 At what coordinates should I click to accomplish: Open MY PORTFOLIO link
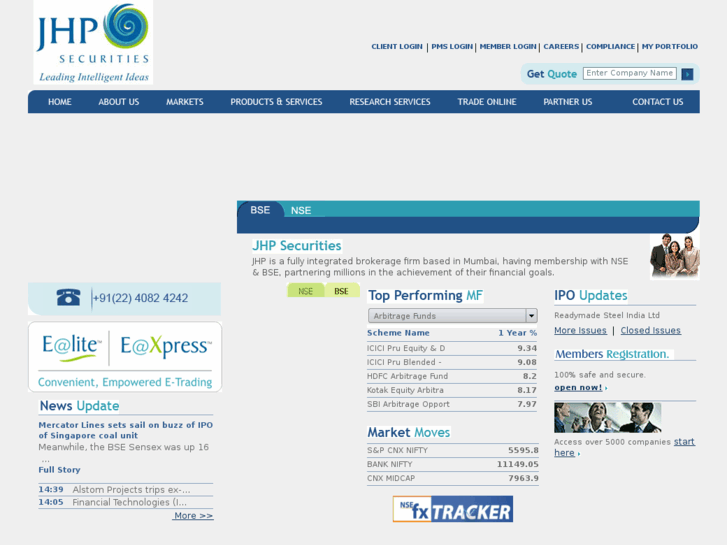pyautogui.click(x=670, y=46)
